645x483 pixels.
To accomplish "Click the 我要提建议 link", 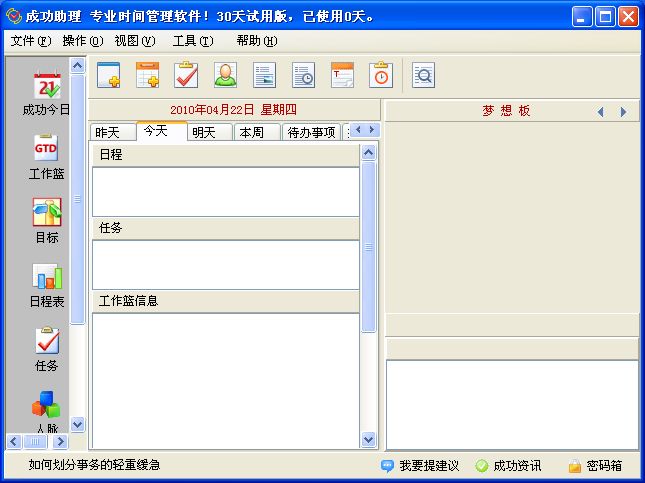I will (x=429, y=466).
